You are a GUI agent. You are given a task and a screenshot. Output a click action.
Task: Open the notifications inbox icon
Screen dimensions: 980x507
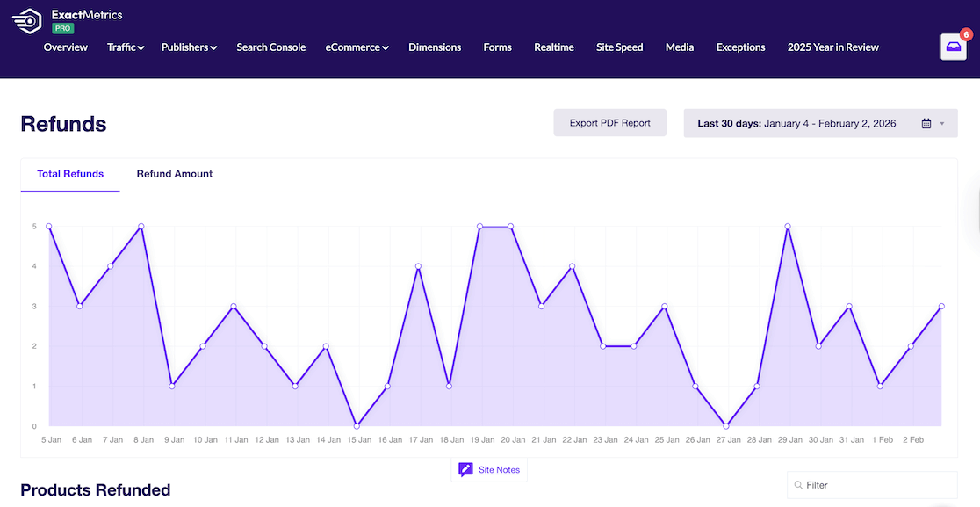click(x=953, y=46)
